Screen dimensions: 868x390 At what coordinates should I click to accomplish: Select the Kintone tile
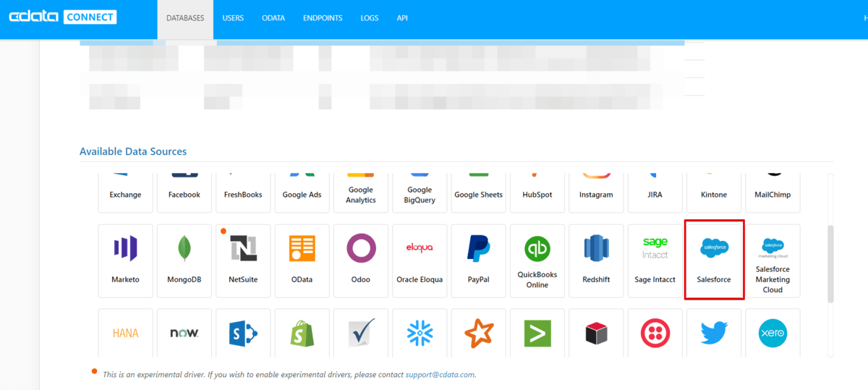point(714,193)
